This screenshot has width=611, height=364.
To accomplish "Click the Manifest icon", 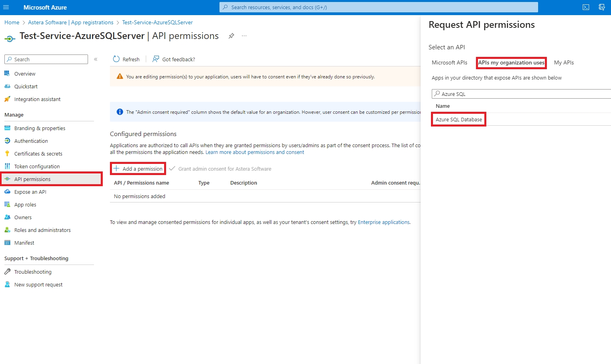I will tap(7, 243).
